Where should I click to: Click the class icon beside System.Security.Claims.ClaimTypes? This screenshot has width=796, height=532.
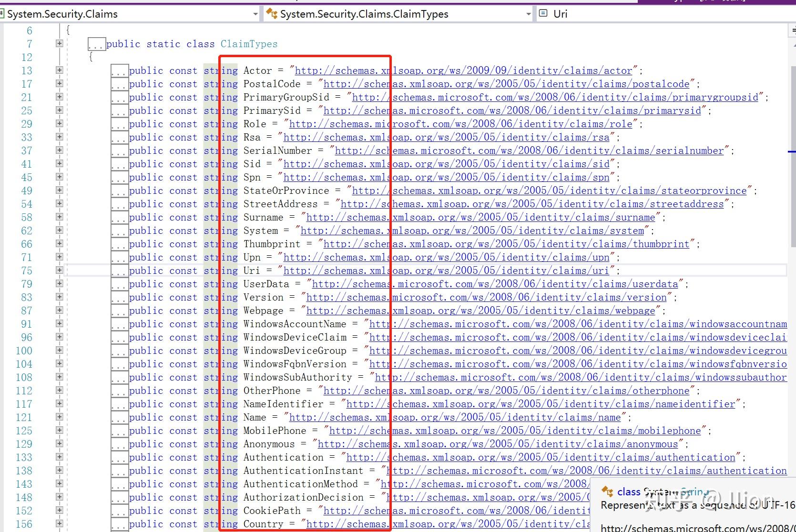(272, 14)
